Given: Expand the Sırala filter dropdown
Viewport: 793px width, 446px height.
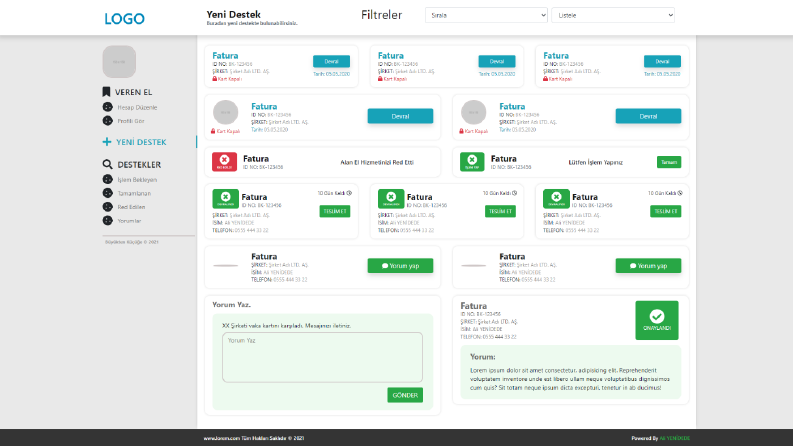Looking at the screenshot, I should click(x=487, y=15).
